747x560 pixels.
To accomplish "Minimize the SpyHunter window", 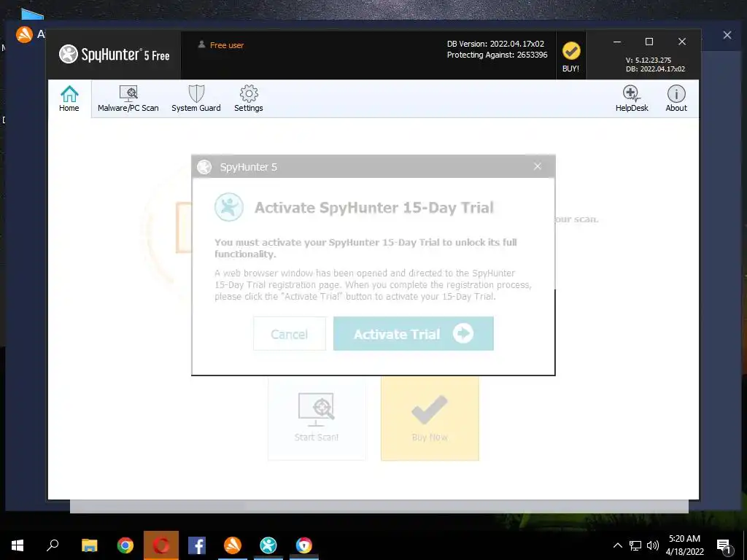I will coord(617,42).
